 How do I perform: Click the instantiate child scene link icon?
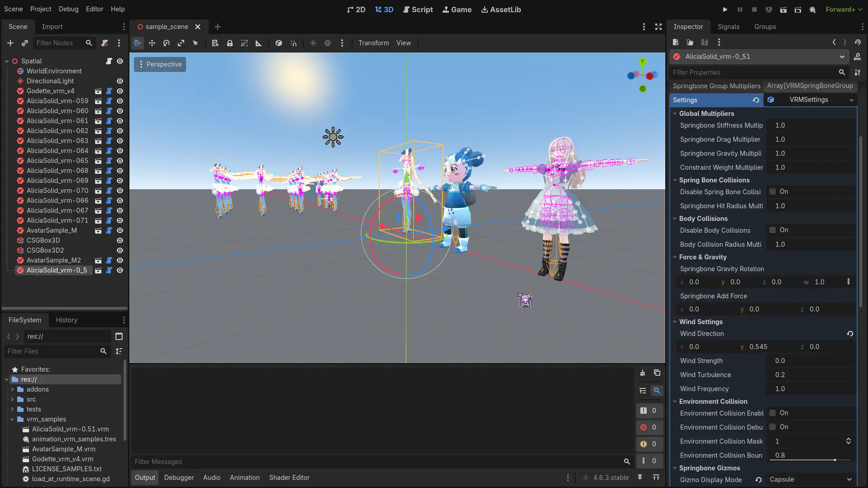(x=25, y=43)
